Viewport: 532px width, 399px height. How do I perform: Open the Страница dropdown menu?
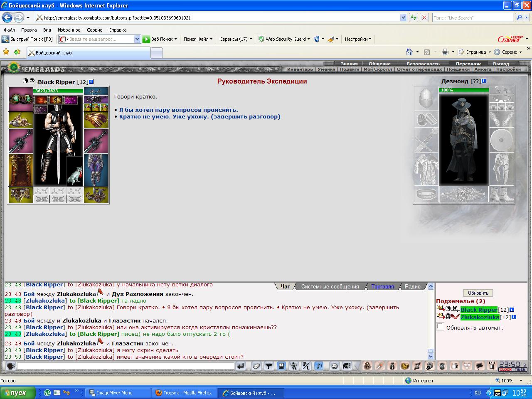pyautogui.click(x=474, y=52)
